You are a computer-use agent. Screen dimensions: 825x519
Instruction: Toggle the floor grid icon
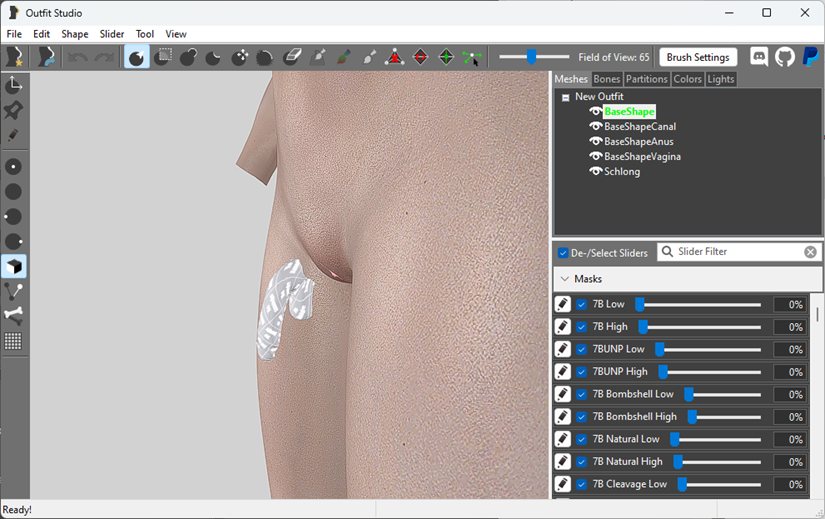(14, 341)
